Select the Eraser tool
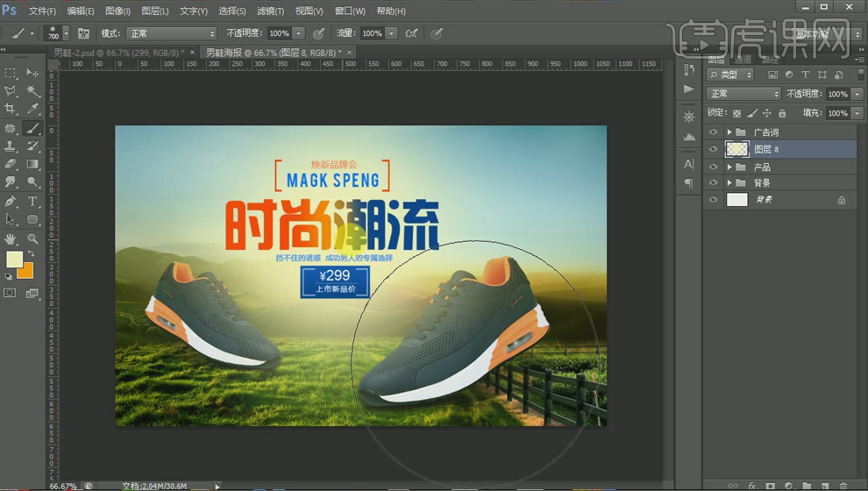This screenshot has width=868, height=491. [x=10, y=164]
